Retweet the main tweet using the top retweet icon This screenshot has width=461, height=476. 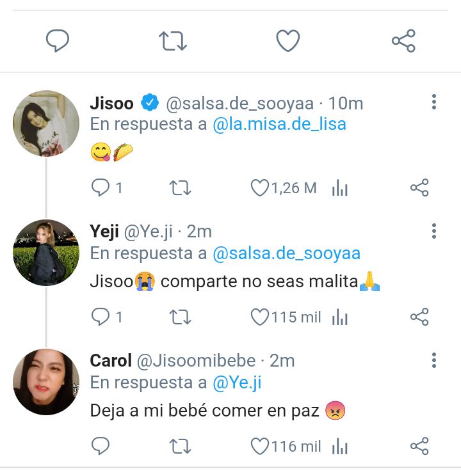click(x=173, y=41)
